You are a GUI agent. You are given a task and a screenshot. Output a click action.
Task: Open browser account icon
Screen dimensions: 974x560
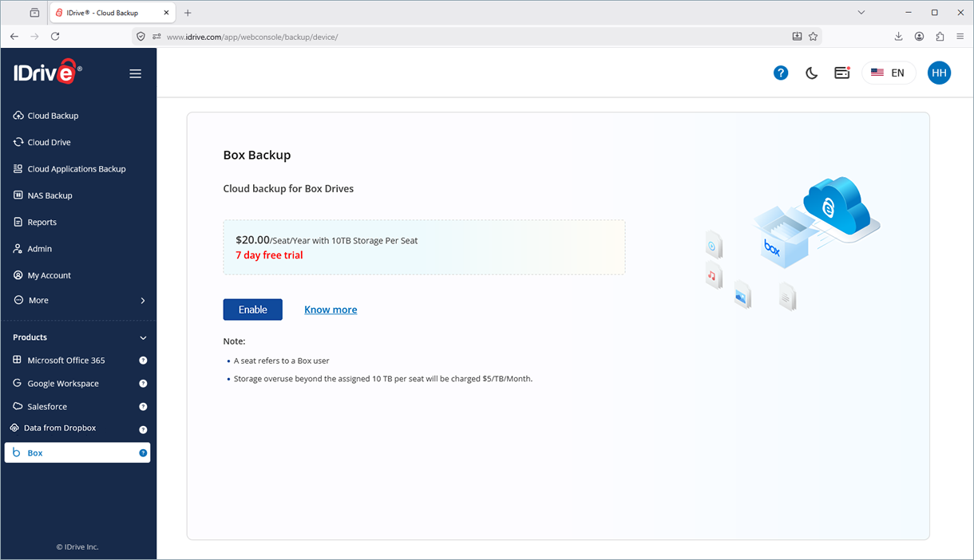(920, 37)
